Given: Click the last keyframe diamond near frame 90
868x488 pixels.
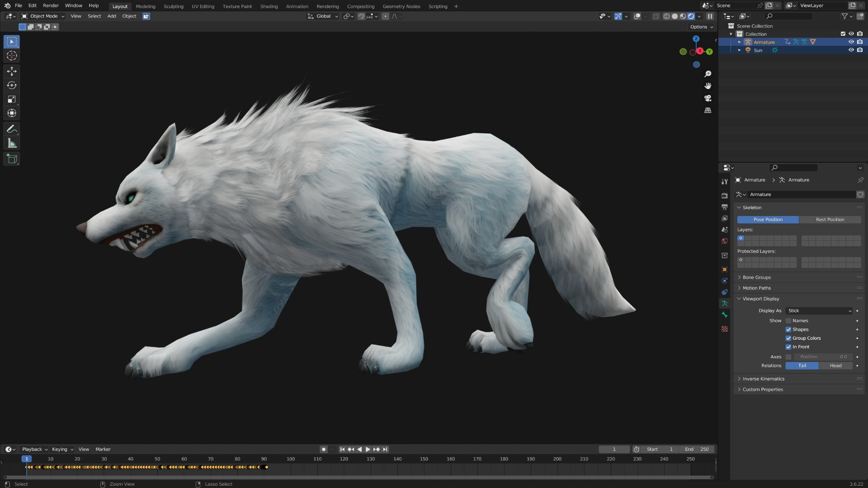Looking at the screenshot, I should [266, 467].
